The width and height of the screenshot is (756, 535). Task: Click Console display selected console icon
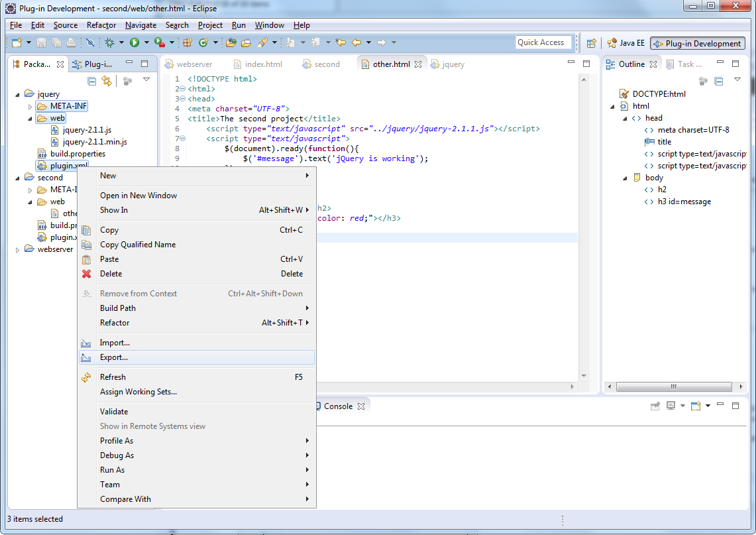click(671, 406)
